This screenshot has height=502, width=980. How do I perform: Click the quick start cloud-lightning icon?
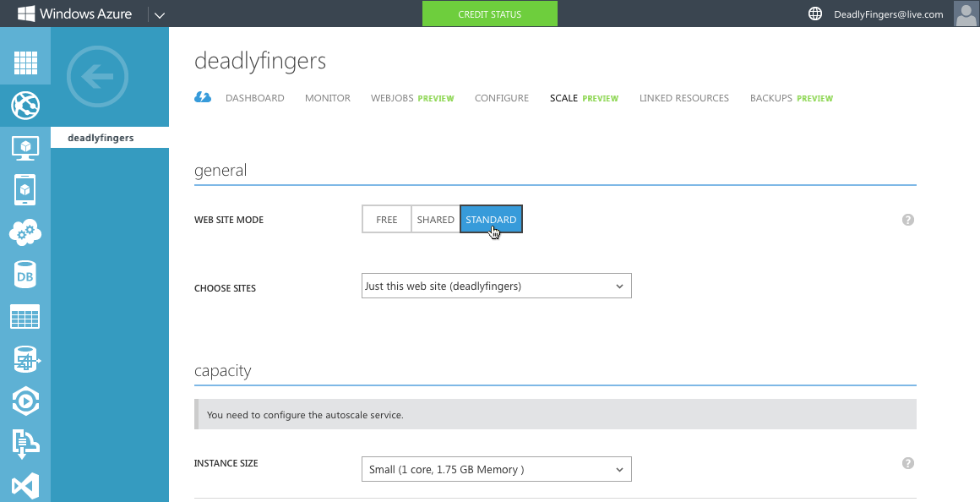203,97
